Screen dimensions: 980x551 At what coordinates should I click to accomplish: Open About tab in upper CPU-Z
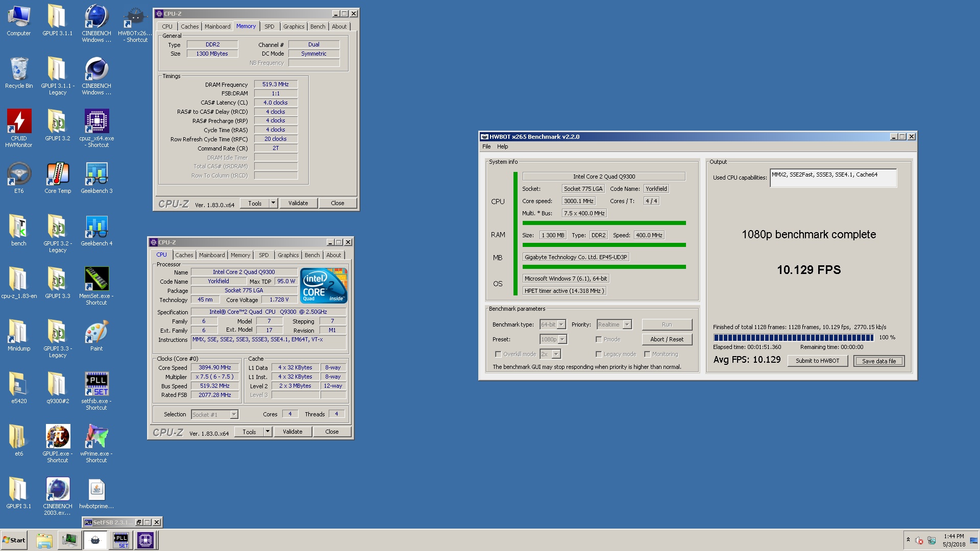[x=339, y=27]
